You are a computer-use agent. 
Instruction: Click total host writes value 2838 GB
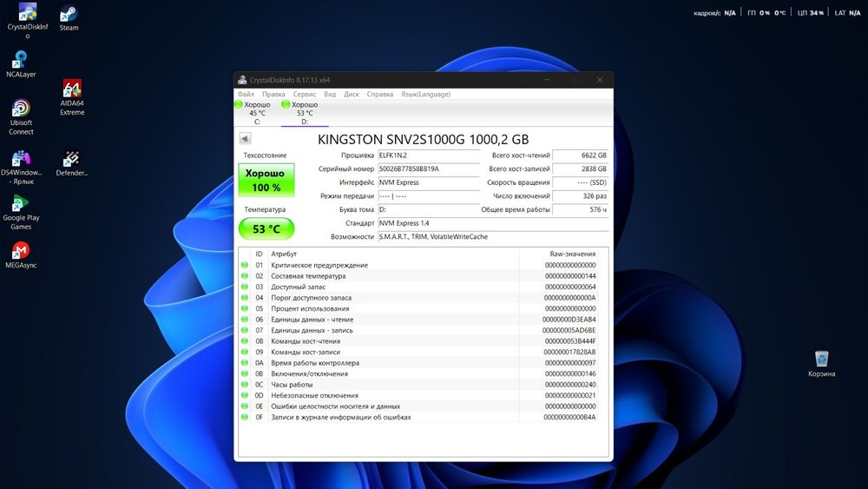pyautogui.click(x=580, y=169)
